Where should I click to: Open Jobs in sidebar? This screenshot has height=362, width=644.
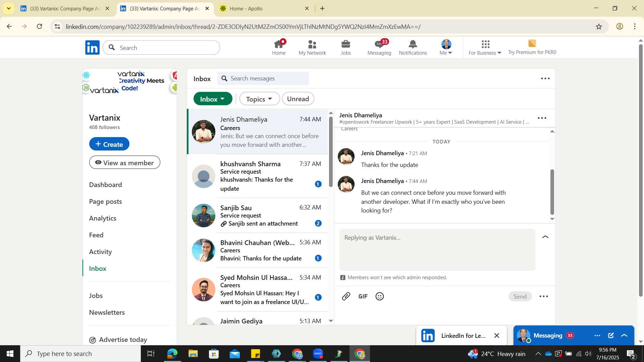coord(96,296)
